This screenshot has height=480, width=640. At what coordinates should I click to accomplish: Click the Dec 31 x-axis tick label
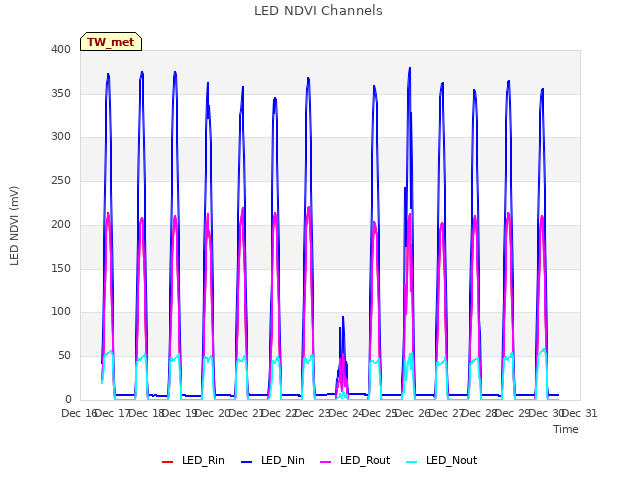pyautogui.click(x=580, y=413)
